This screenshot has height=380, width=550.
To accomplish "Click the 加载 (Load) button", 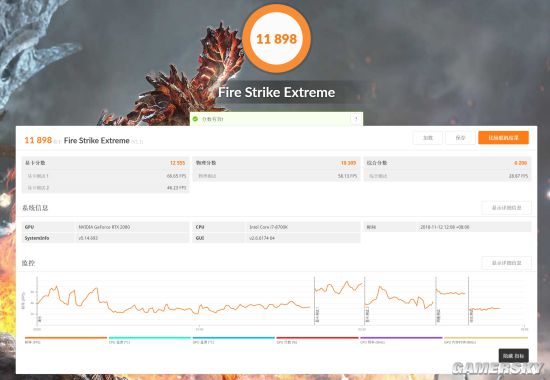I will click(x=428, y=138).
